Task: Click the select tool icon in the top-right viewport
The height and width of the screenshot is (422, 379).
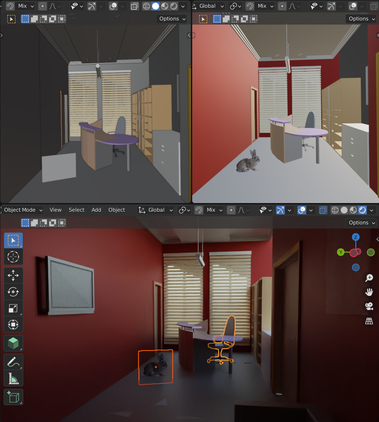Action: pos(203,19)
